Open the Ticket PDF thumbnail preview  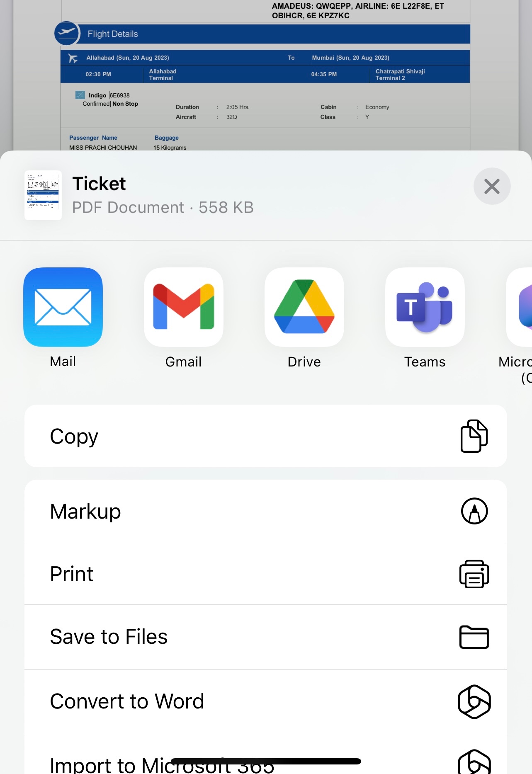[x=43, y=195]
